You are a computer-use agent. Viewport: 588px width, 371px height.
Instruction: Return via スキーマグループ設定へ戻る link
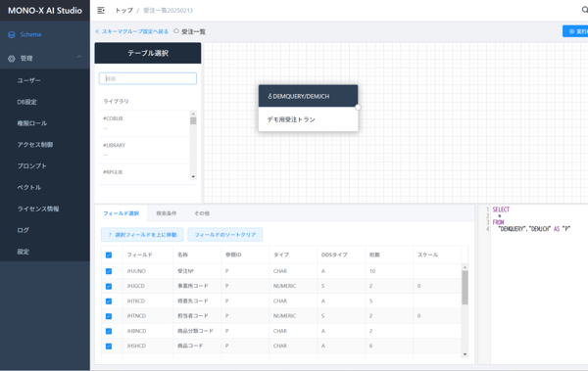[131, 31]
